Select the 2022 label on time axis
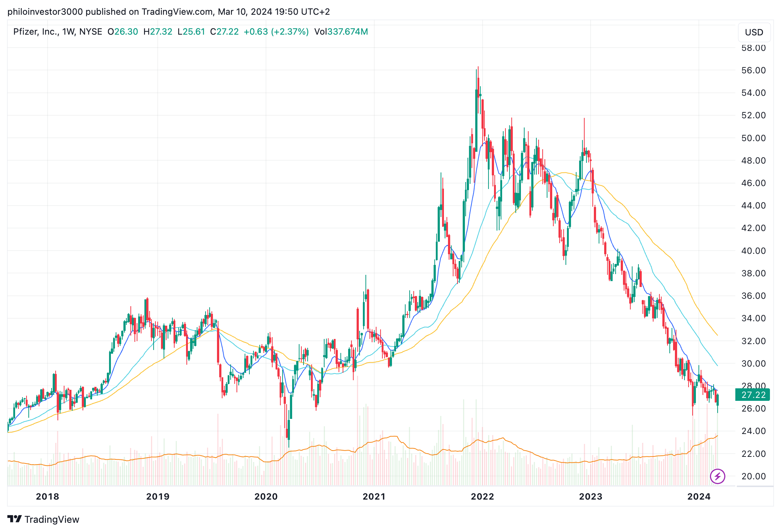Screen dimensions: 781x532 482,497
